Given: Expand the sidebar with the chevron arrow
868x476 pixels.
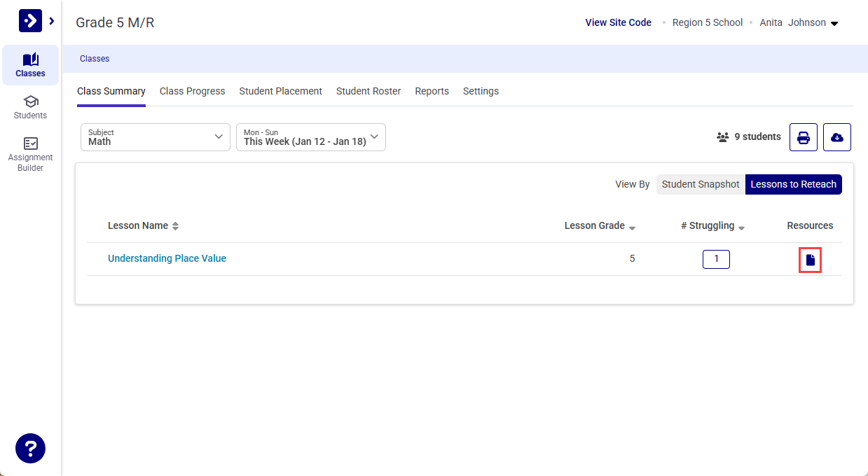Looking at the screenshot, I should 52,21.
